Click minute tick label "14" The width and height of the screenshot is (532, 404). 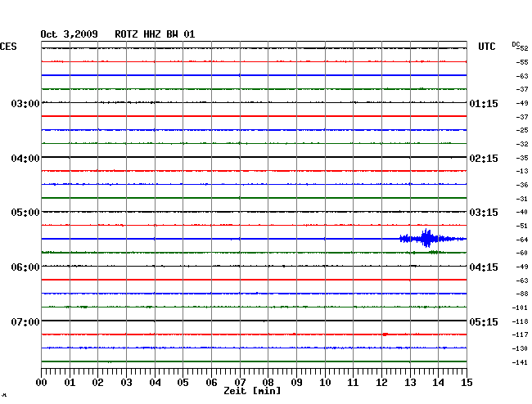coord(438,382)
